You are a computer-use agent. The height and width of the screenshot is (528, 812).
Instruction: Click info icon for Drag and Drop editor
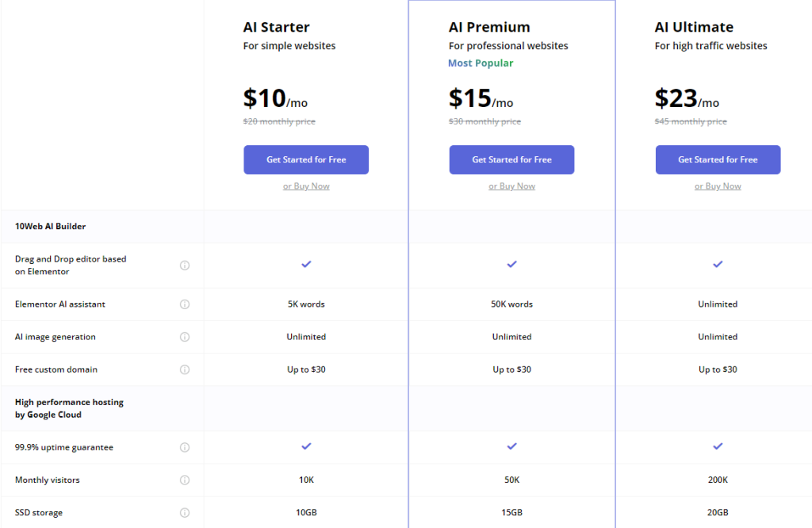[185, 266]
